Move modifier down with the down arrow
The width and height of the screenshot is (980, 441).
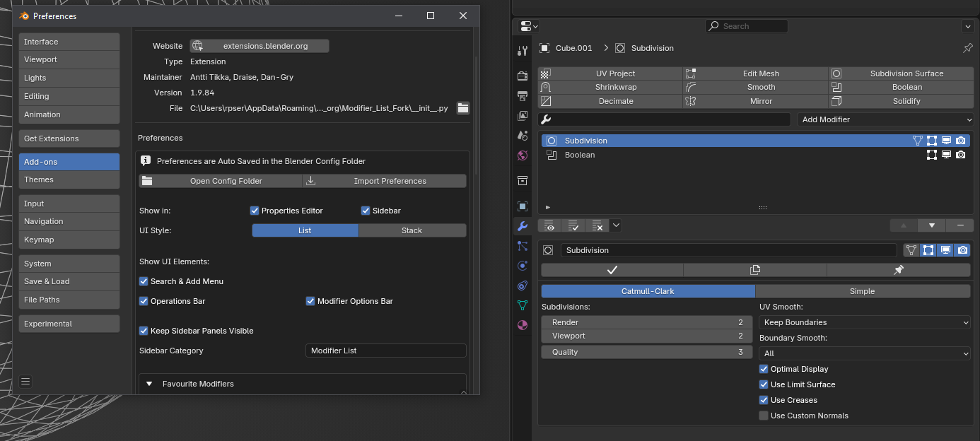[x=932, y=225]
